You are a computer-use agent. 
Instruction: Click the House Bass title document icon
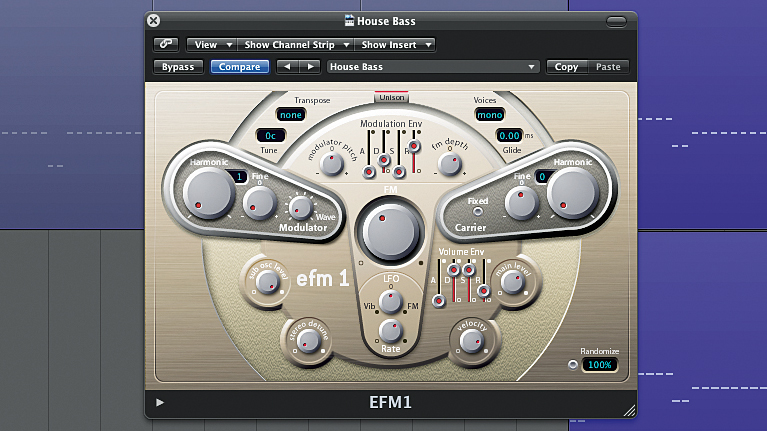click(x=349, y=21)
